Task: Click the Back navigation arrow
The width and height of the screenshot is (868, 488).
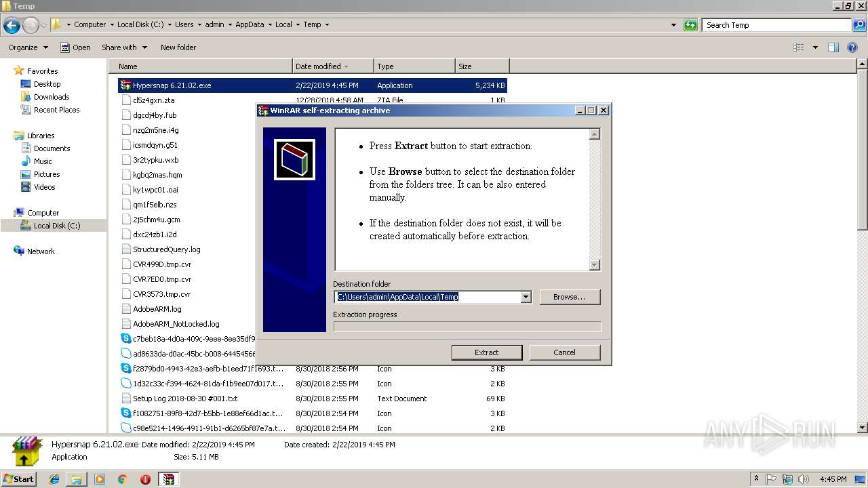Action: pos(12,25)
